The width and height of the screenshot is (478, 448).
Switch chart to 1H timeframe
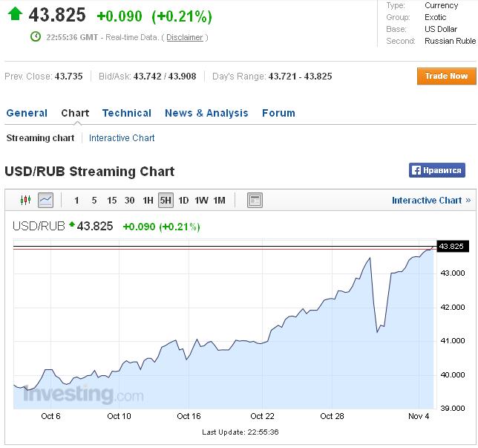tap(148, 200)
